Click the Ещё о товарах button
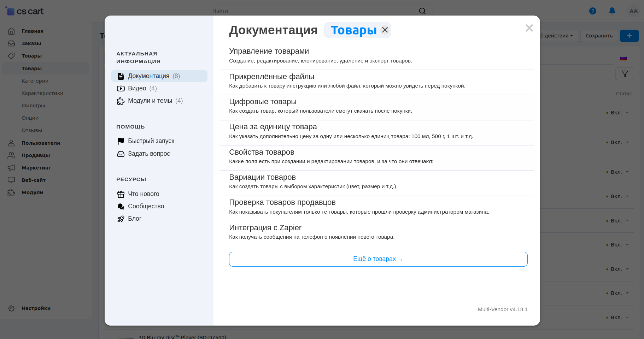 point(378,259)
